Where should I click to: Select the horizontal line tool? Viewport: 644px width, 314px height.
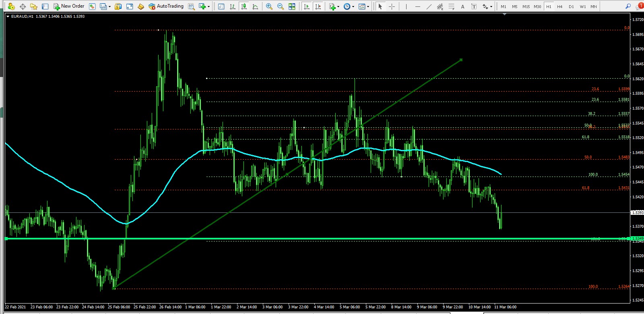tap(417, 6)
